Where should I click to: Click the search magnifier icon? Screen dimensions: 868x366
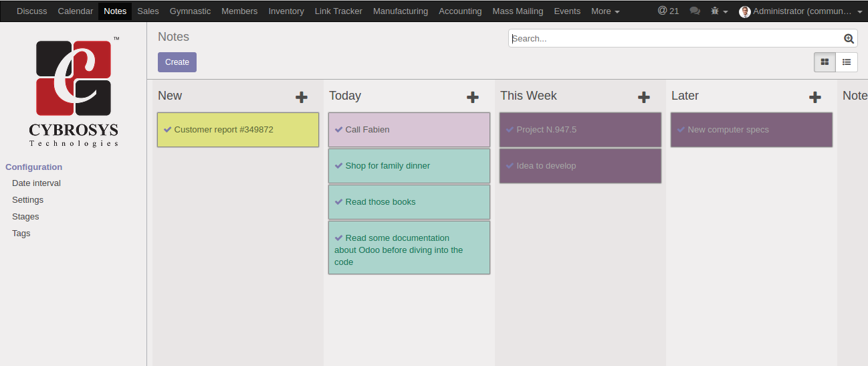click(849, 39)
